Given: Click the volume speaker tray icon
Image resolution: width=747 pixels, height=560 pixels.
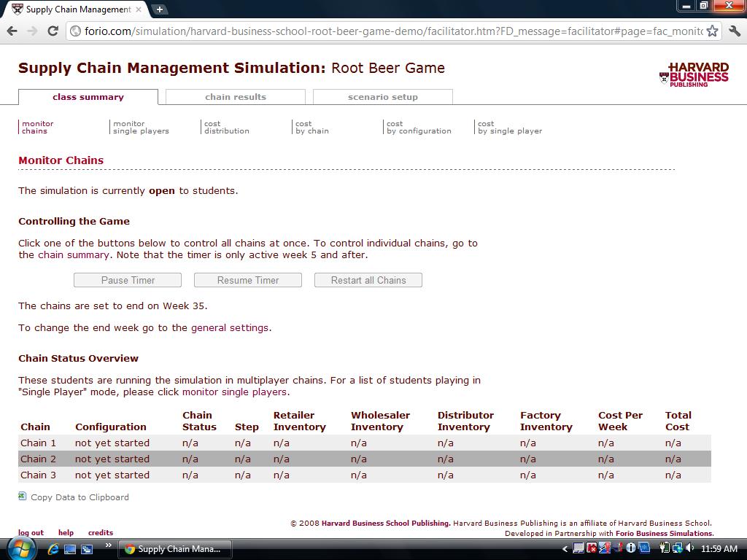Looking at the screenshot, I should 689,548.
